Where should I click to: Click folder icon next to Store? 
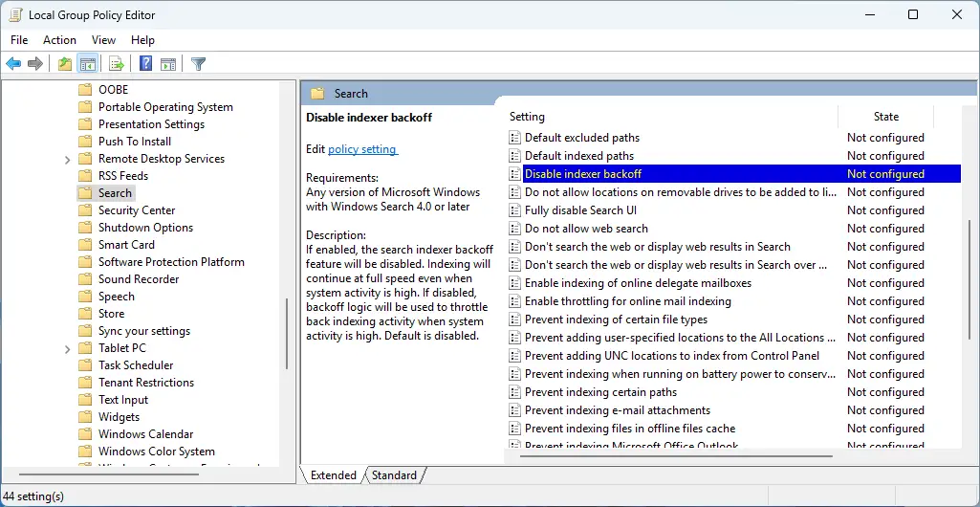point(85,313)
